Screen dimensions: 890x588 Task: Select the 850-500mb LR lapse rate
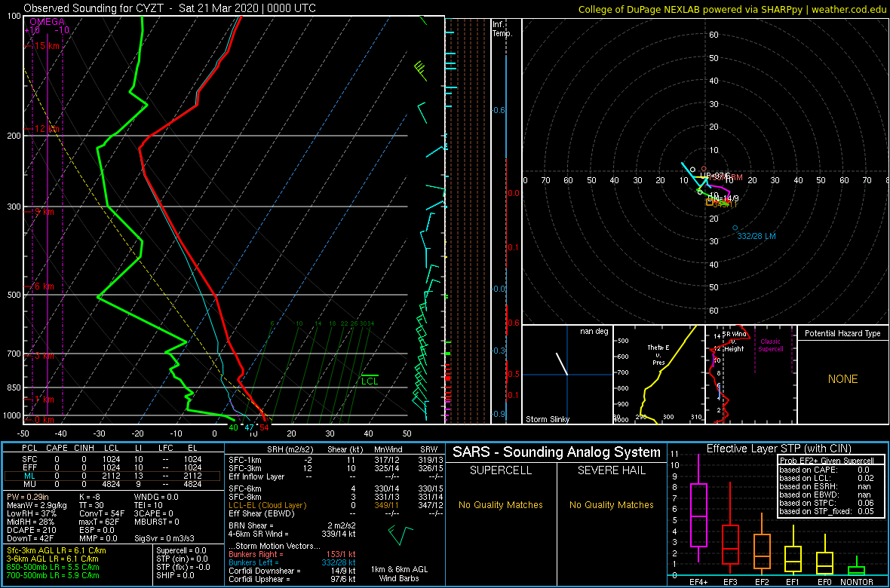coord(52,566)
